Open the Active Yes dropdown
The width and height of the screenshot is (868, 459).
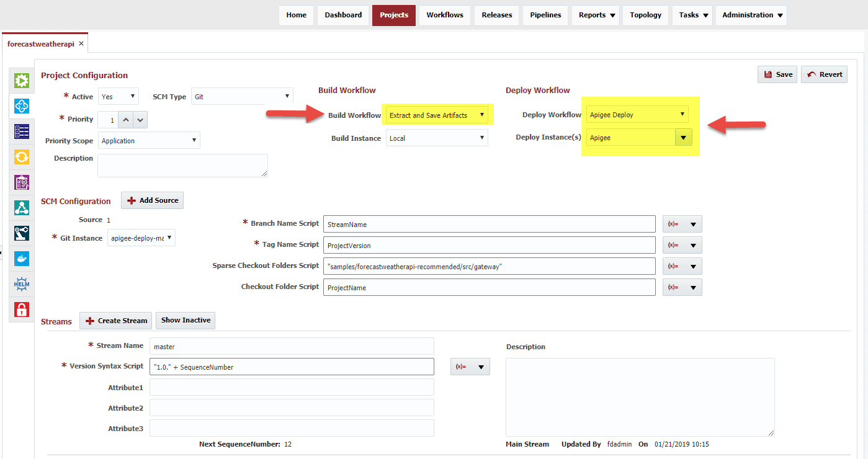(x=119, y=97)
